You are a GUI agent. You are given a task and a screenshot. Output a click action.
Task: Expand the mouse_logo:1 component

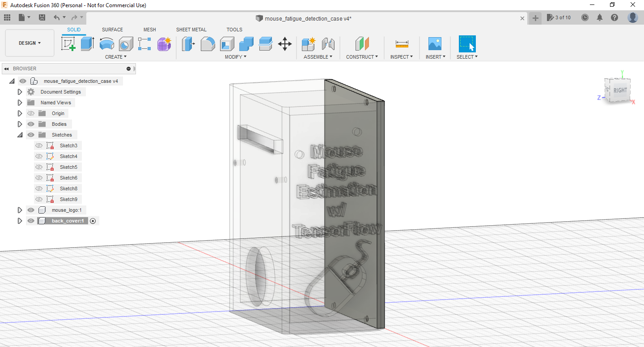click(20, 210)
